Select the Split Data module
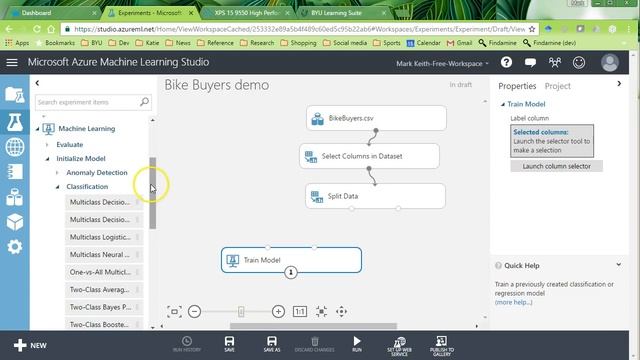Image resolution: width=640 pixels, height=360 pixels. (x=375, y=196)
